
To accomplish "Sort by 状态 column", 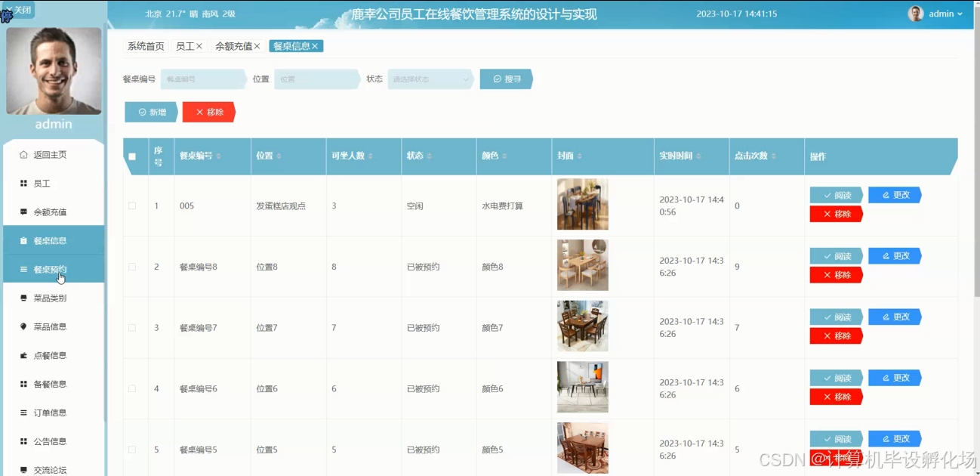I will pos(429,156).
